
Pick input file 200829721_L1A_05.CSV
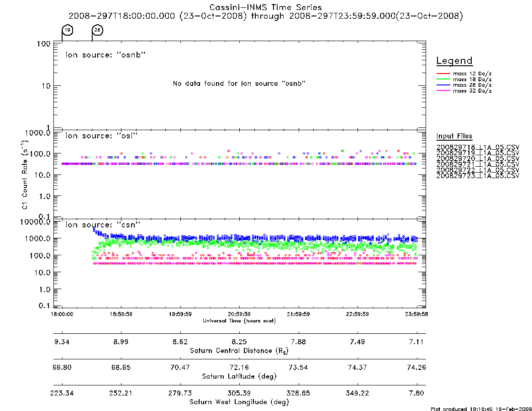coord(478,164)
